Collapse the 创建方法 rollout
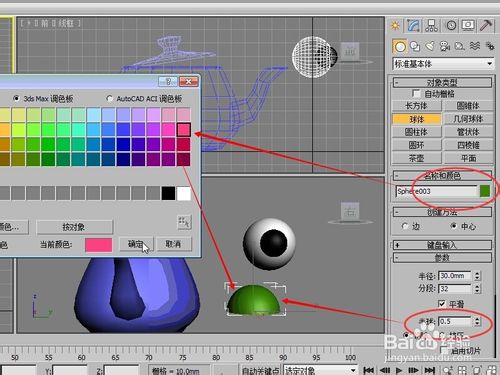Viewport: 500px width, 375px height. point(442,212)
